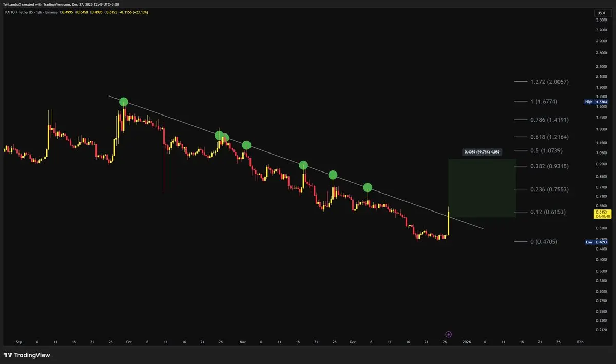Viewport: 616px width, 364px height.
Task: Select the 0.618 (1.2164) Fibonacci level label
Action: tap(550, 137)
